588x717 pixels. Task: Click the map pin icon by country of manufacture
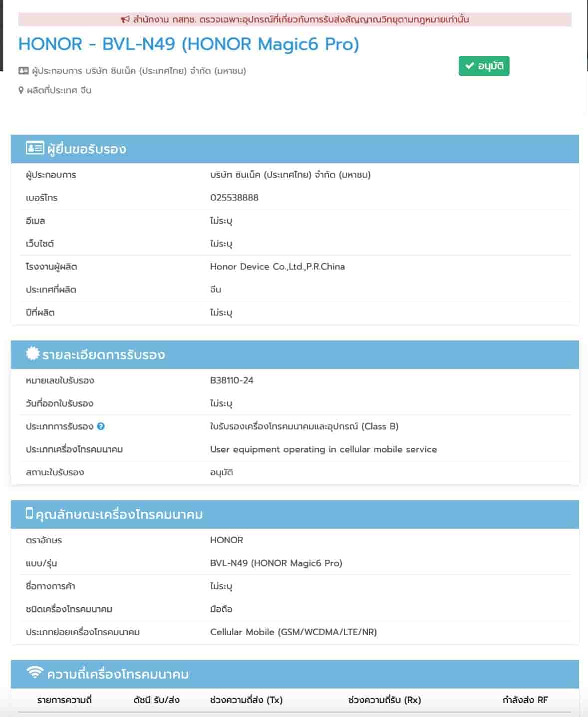click(21, 90)
